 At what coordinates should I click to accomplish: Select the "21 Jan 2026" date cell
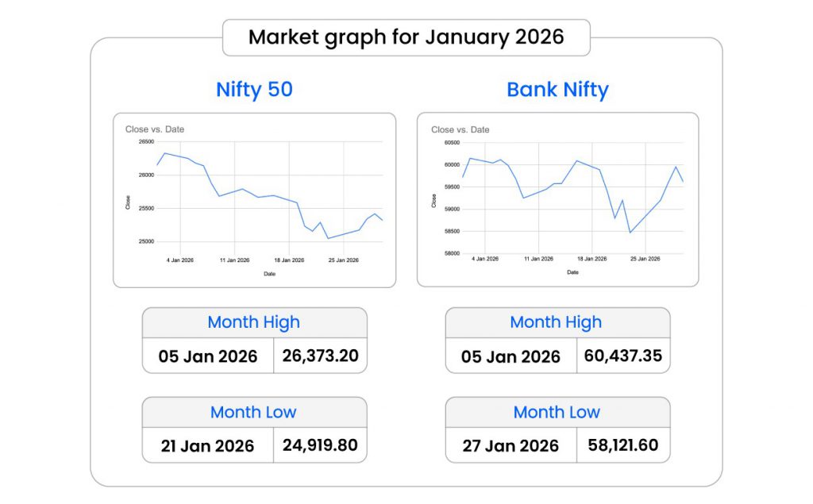[208, 446]
